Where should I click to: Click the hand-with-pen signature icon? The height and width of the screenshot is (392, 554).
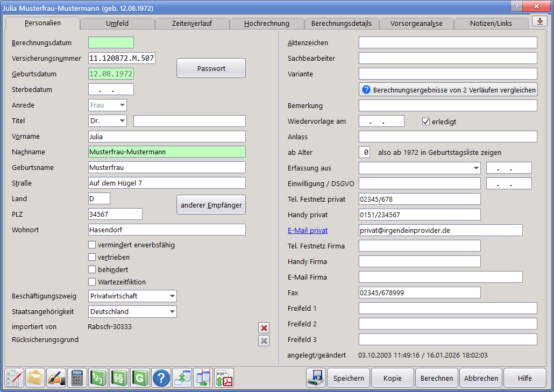click(x=56, y=378)
